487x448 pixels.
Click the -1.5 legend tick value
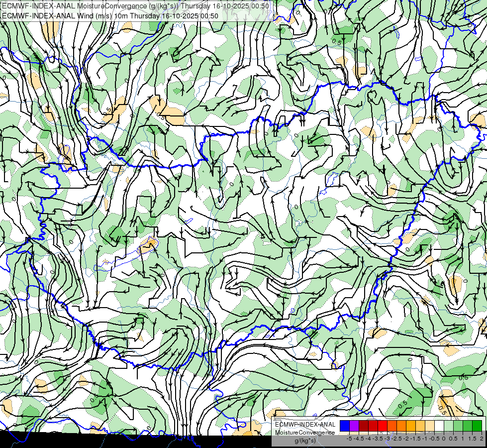coord(415,439)
